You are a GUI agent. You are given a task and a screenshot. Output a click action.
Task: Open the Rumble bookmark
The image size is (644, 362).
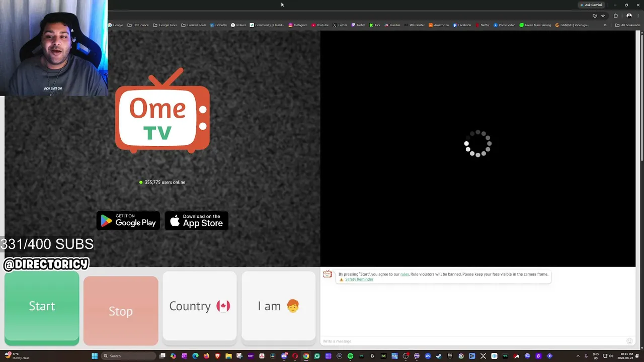click(x=392, y=25)
